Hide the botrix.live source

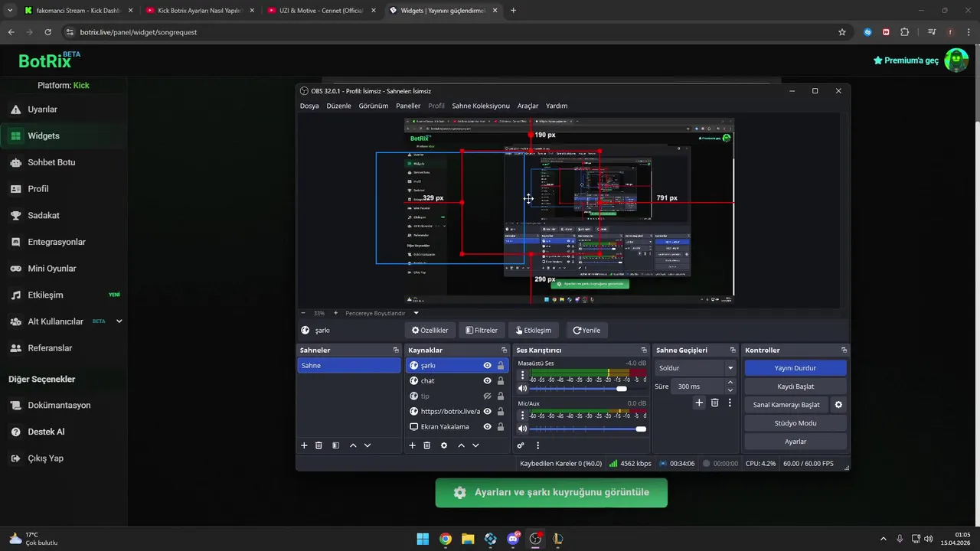click(487, 412)
